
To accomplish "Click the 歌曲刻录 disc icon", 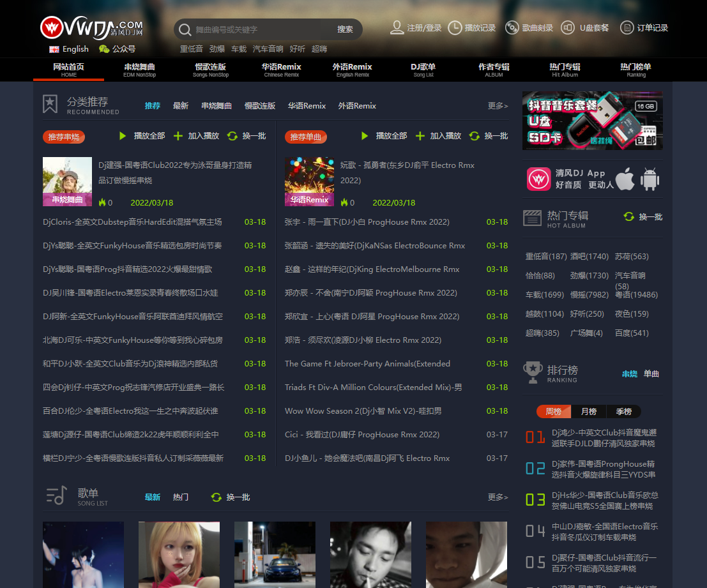I will coord(511,28).
